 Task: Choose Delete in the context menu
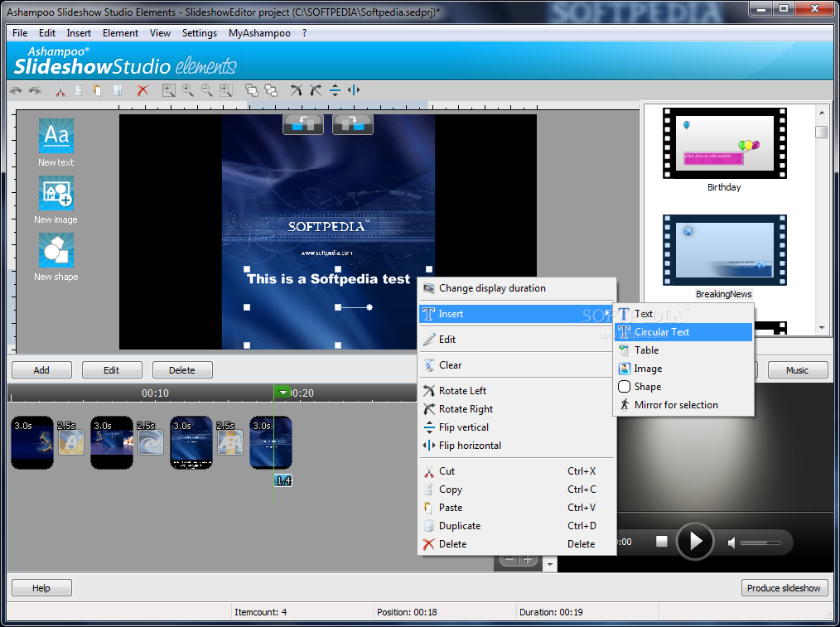(517, 544)
